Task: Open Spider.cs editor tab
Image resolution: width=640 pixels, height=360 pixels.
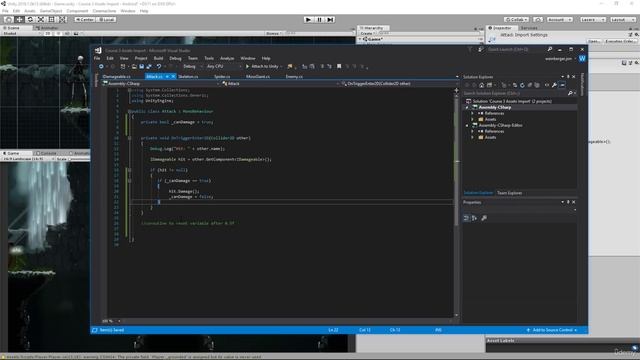Action: pyautogui.click(x=222, y=76)
